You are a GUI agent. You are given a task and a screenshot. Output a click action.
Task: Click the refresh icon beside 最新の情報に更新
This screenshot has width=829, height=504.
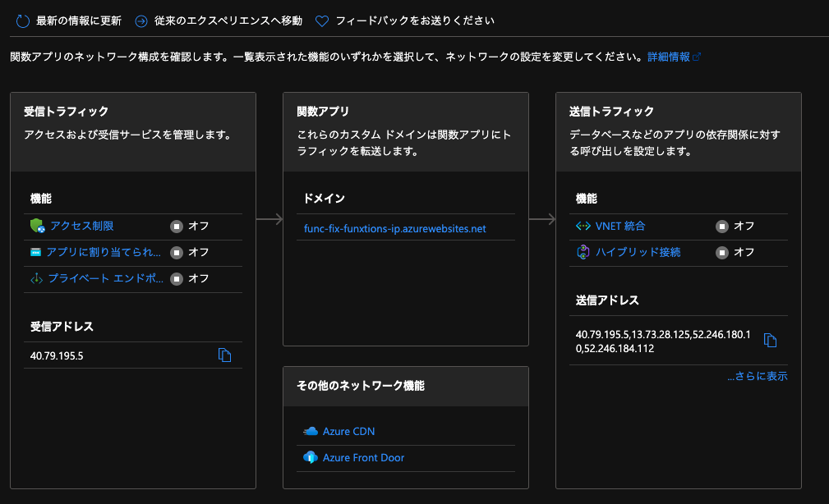click(23, 21)
